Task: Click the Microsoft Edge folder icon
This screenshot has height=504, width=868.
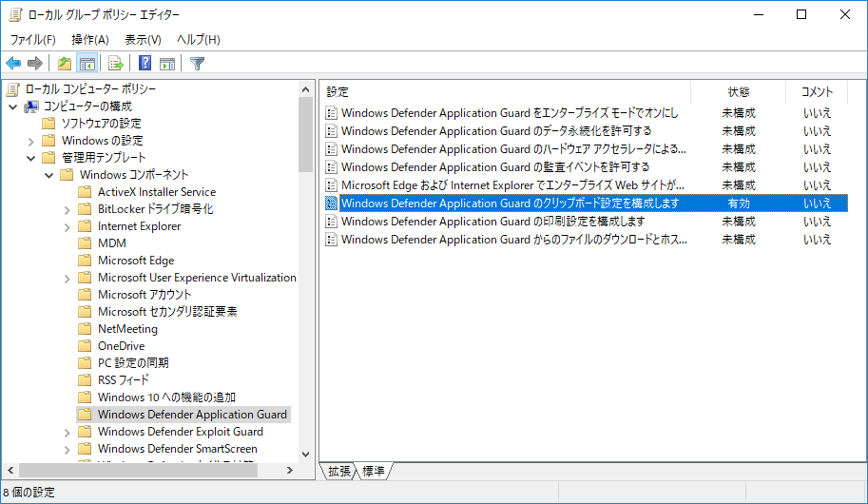Action: pyautogui.click(x=85, y=261)
